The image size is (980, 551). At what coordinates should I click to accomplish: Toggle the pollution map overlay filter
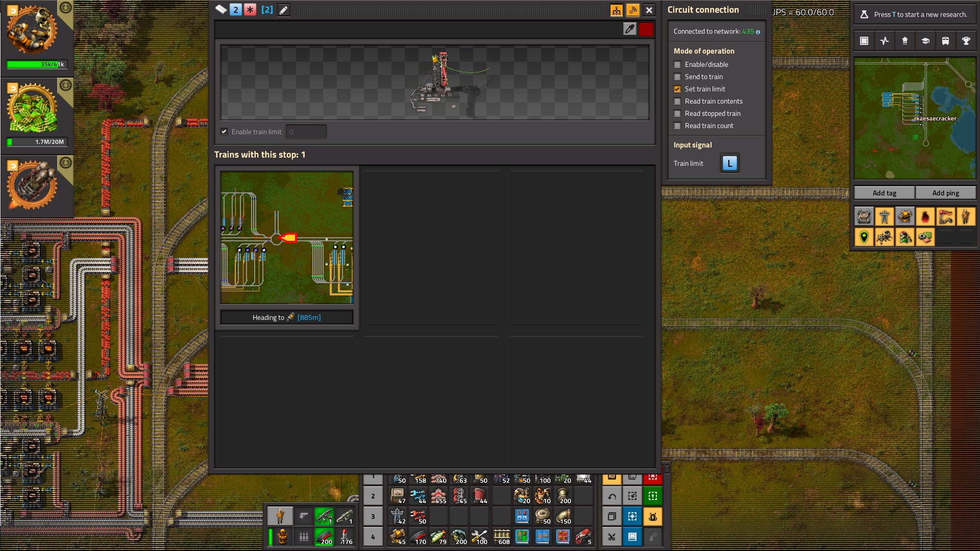click(925, 217)
